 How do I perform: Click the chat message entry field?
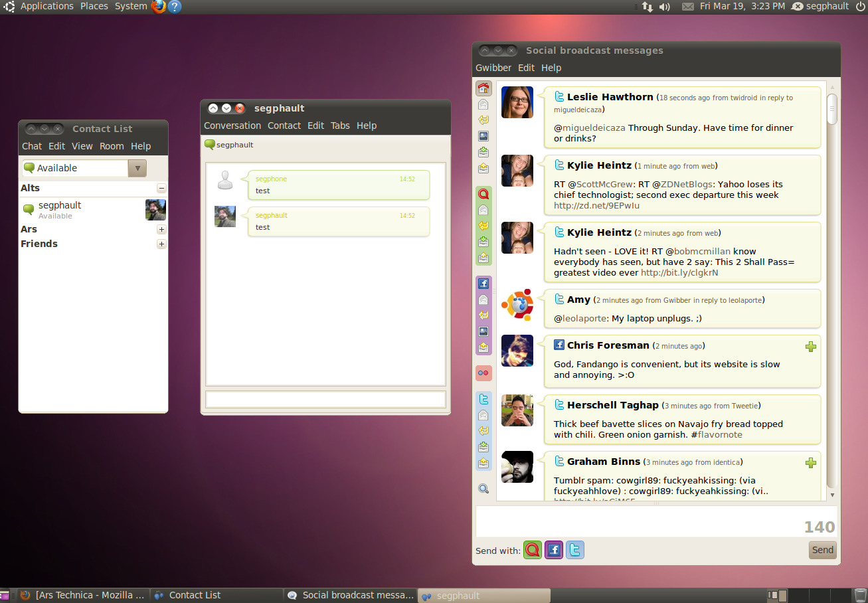click(325, 399)
